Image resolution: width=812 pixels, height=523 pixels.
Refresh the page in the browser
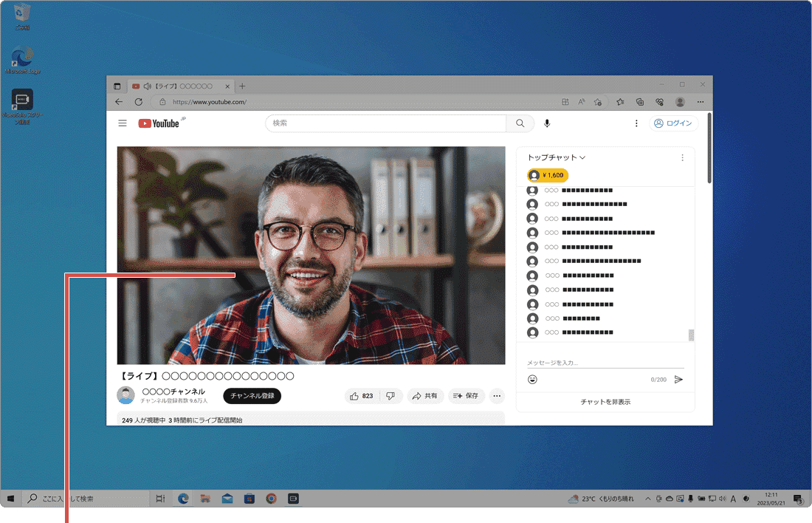click(x=138, y=102)
